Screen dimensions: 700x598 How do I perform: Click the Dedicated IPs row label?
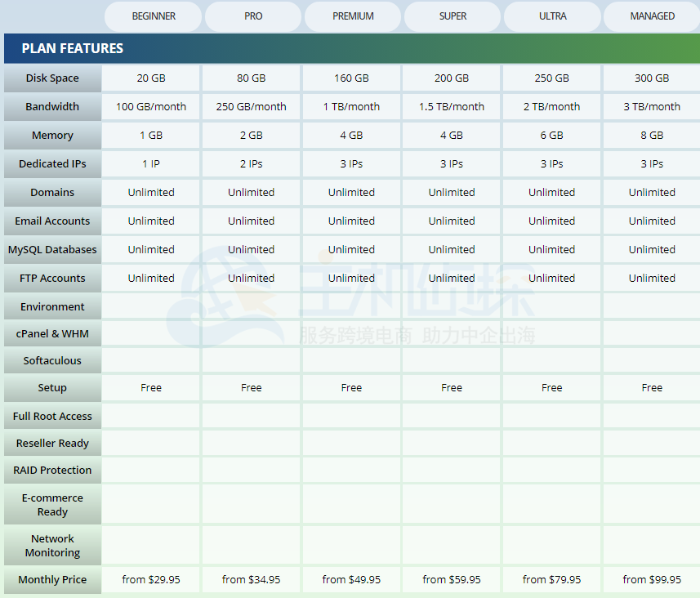(52, 163)
